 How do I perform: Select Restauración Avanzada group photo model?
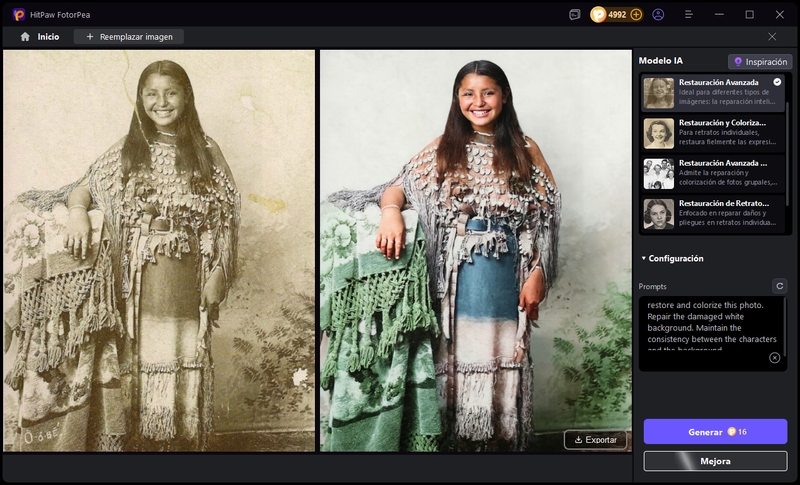coord(712,173)
